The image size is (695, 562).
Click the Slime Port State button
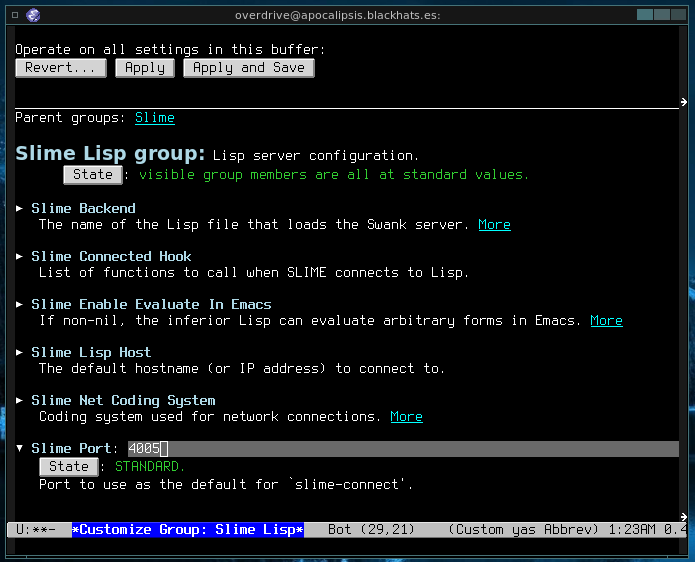pyautogui.click(x=69, y=467)
